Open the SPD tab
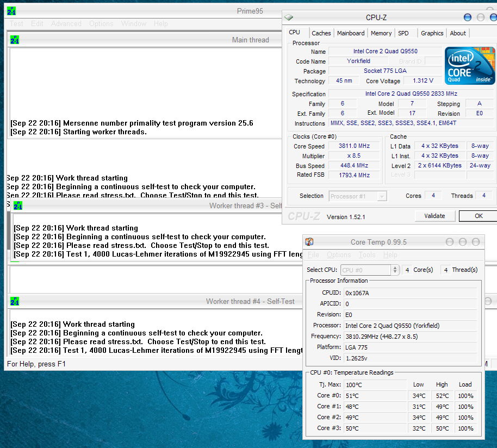Image resolution: width=497 pixels, height=448 pixels. [403, 33]
